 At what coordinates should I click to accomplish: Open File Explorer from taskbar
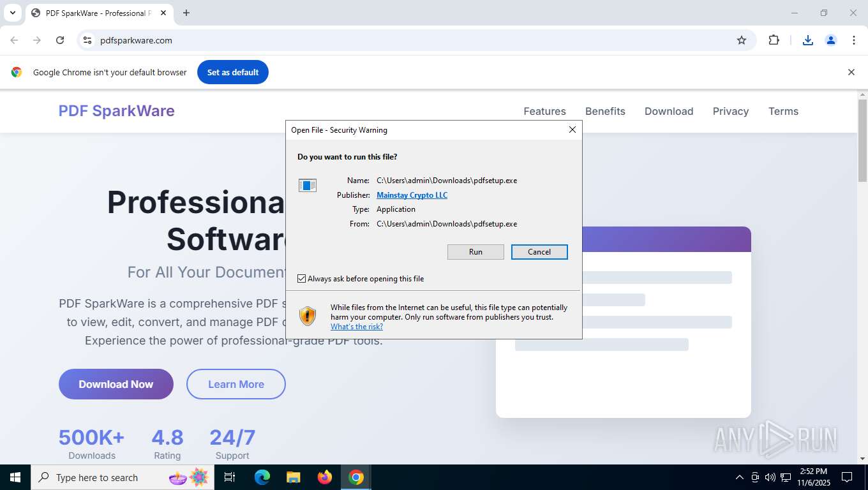coord(293,477)
